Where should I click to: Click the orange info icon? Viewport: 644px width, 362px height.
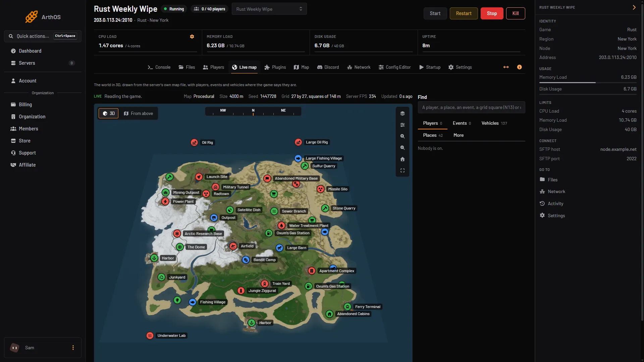(x=519, y=67)
